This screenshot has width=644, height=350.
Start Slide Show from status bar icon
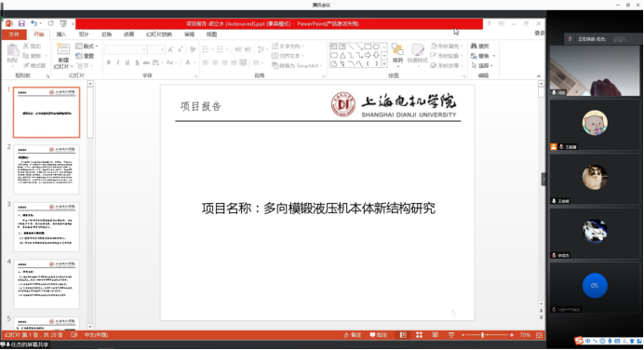tap(451, 335)
